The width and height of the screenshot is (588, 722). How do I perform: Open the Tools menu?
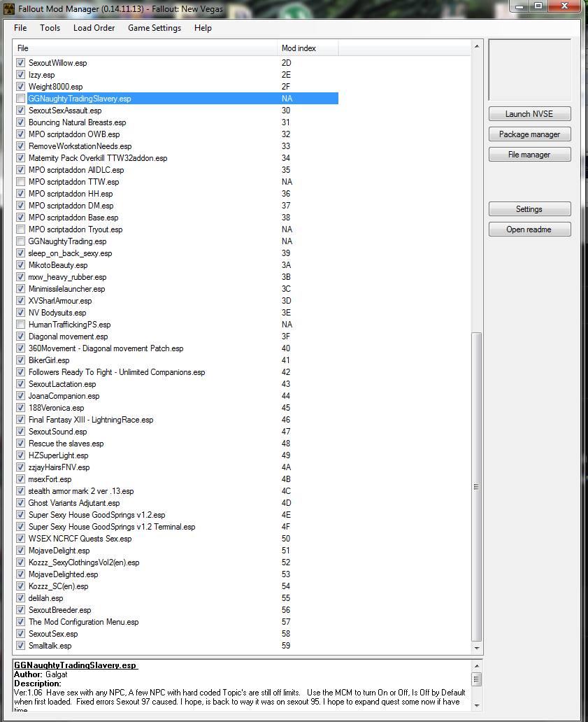pos(50,28)
